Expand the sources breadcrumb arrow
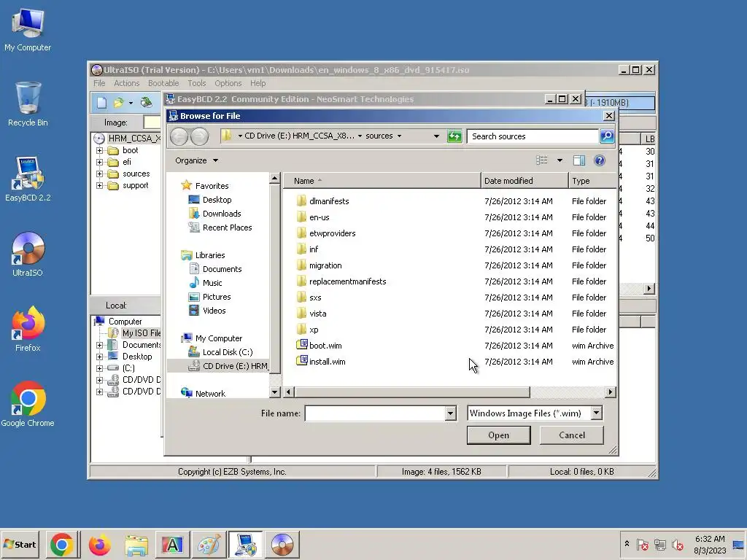This screenshot has height=560, width=747. click(399, 136)
